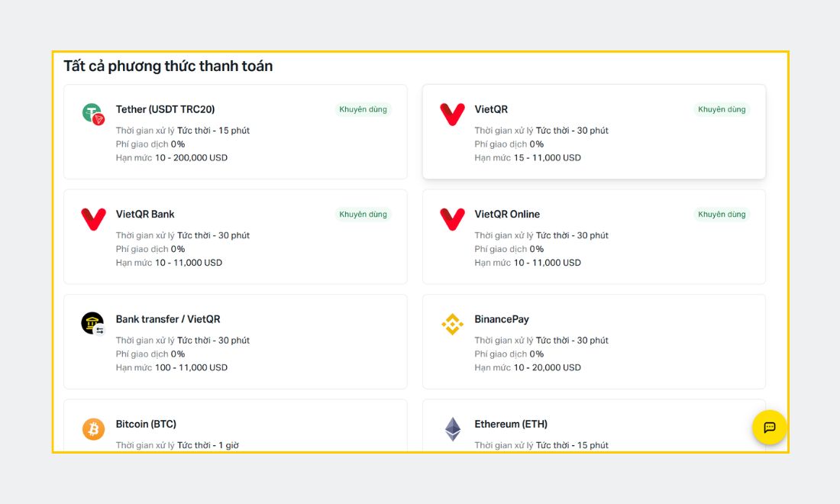Click the VietQR Bank logo icon
Screen dimensions: 840x504
[93, 219]
